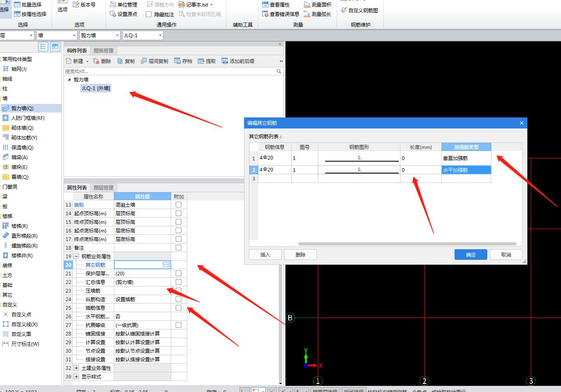Click 插入 button in rebar dialog

(265, 255)
